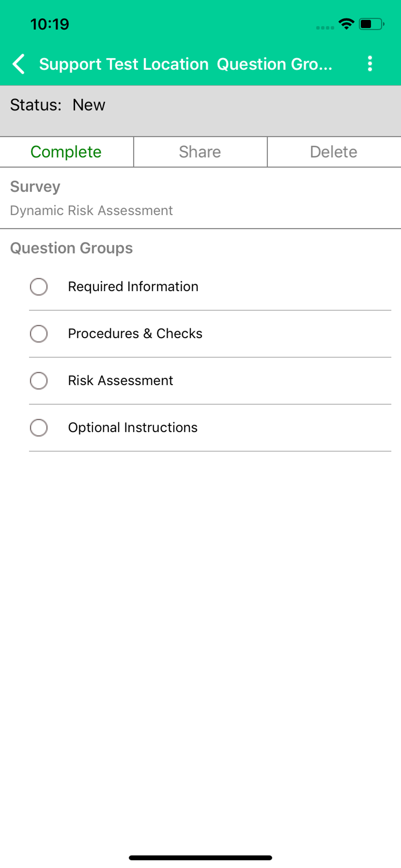The width and height of the screenshot is (401, 868).
Task: Open the three-dot overflow menu
Action: click(x=370, y=64)
